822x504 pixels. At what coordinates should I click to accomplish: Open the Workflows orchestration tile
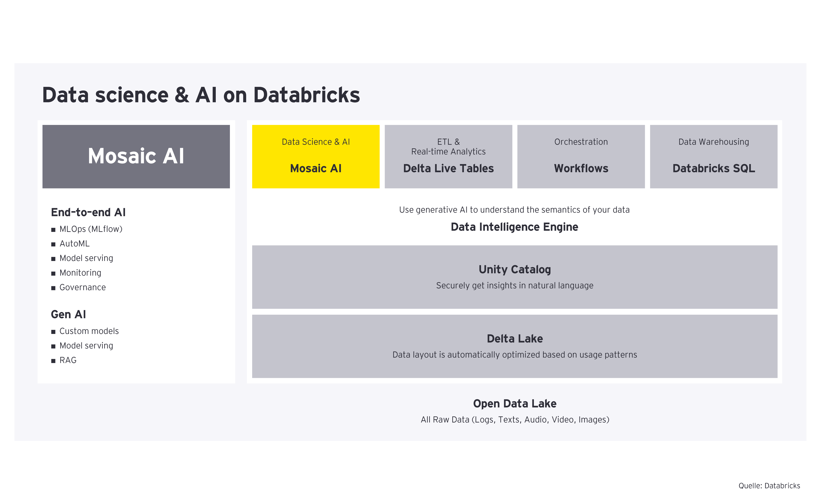point(581,156)
